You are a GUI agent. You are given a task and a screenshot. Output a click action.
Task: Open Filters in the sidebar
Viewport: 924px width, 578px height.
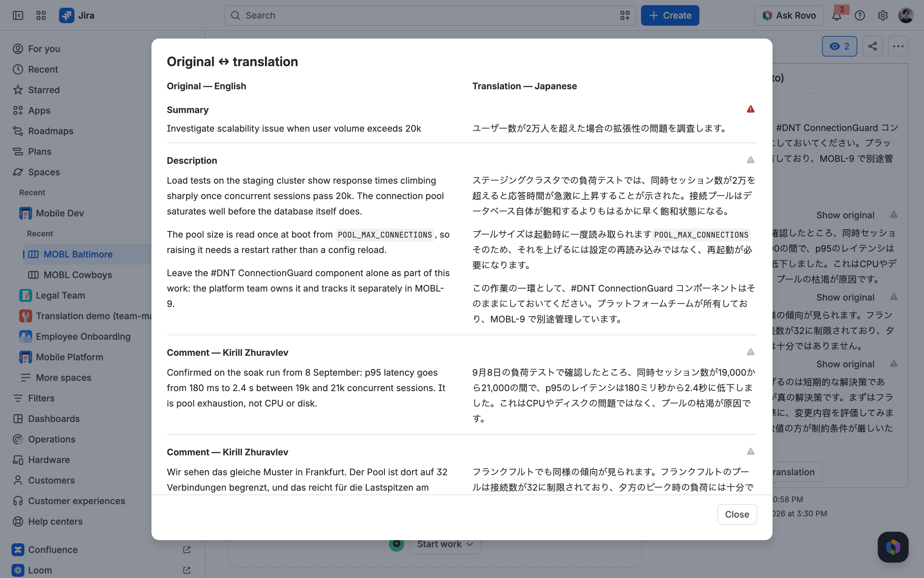tap(41, 398)
